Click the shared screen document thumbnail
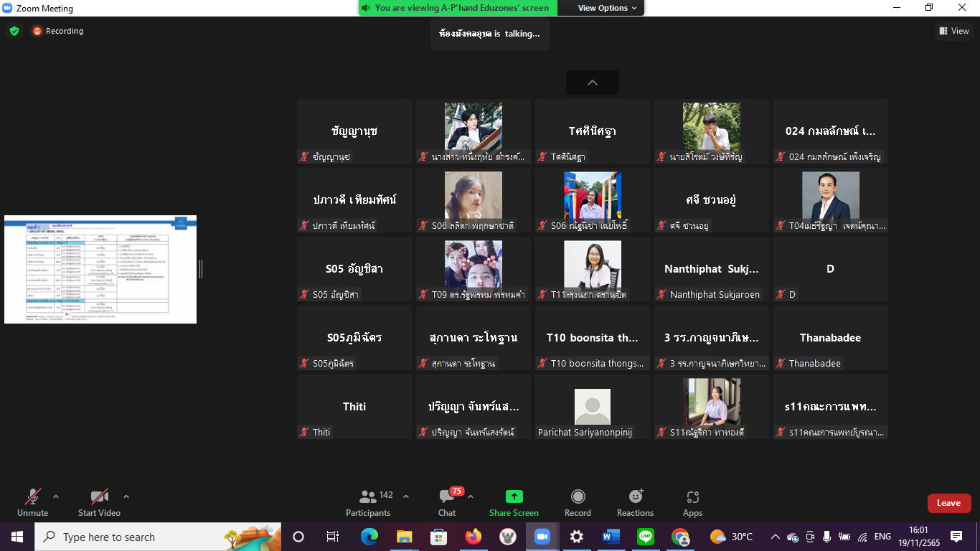 100,269
